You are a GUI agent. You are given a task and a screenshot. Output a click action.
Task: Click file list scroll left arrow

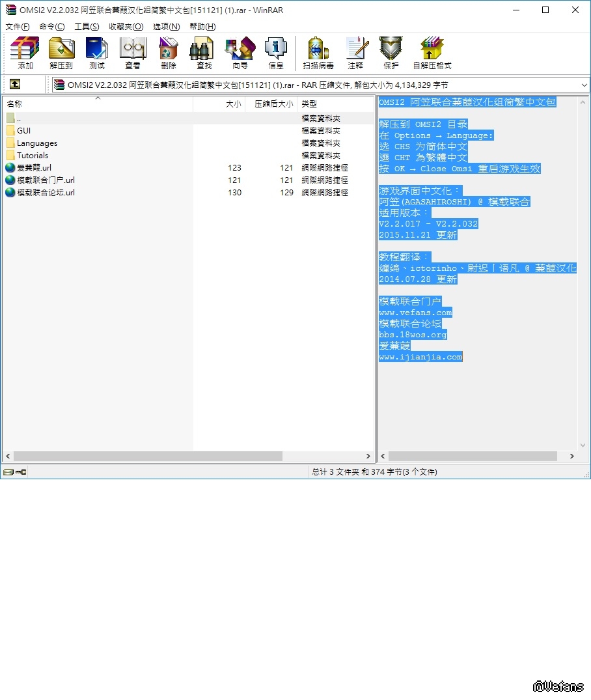(x=8, y=456)
